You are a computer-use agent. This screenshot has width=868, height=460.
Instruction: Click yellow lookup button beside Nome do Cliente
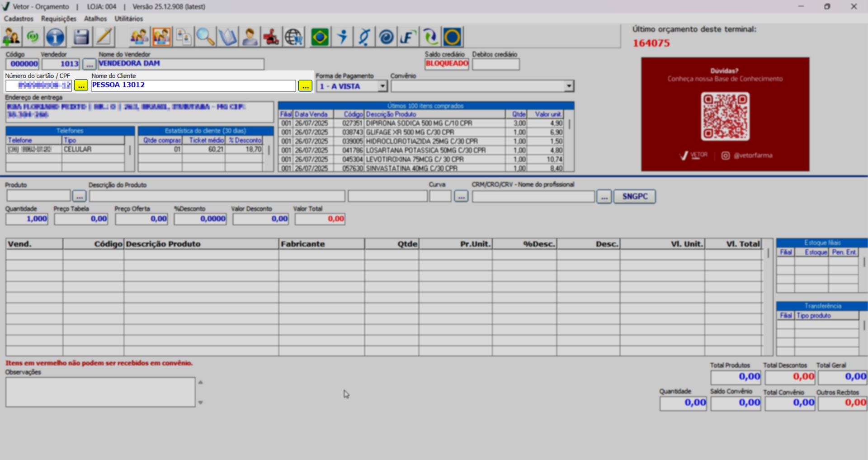(x=305, y=85)
